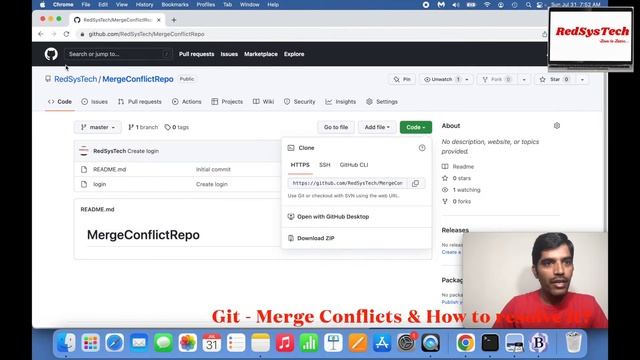Open the Trash in the dock
The width and height of the screenshot is (640, 360).
[x=573, y=342]
